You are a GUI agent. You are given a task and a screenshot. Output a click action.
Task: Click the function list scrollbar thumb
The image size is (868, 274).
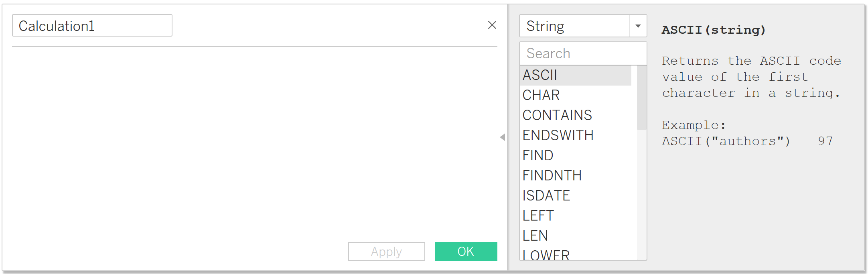pyautogui.click(x=641, y=98)
